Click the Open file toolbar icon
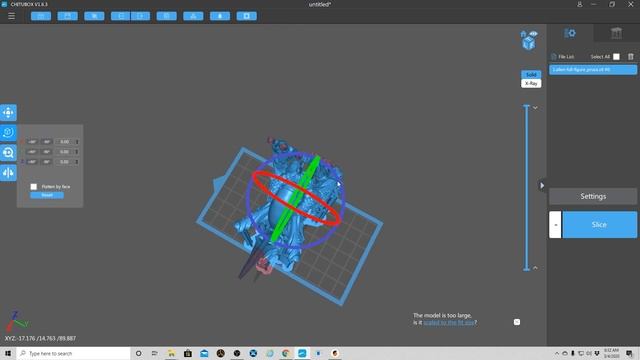The width and height of the screenshot is (640, 360). click(x=41, y=16)
